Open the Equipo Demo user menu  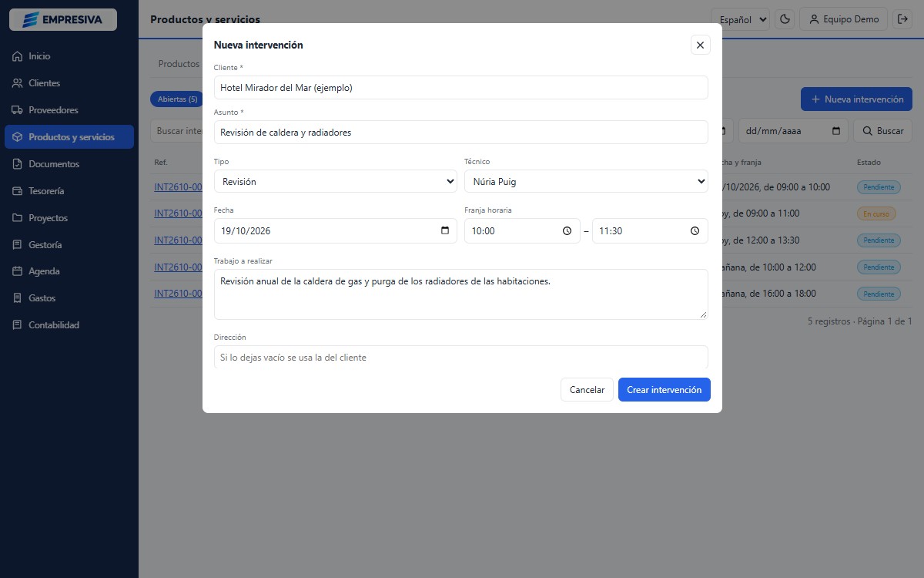[x=844, y=19]
